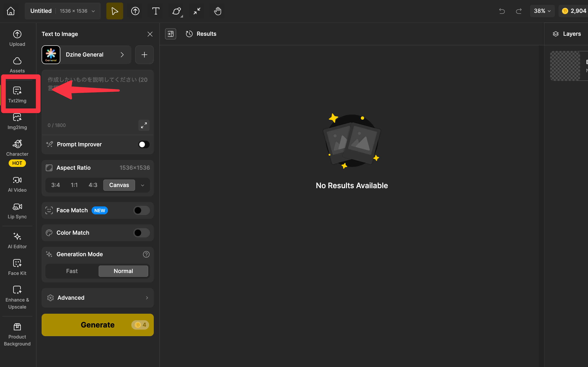Open the Lip Sync tool
The width and height of the screenshot is (588, 367).
[17, 211]
